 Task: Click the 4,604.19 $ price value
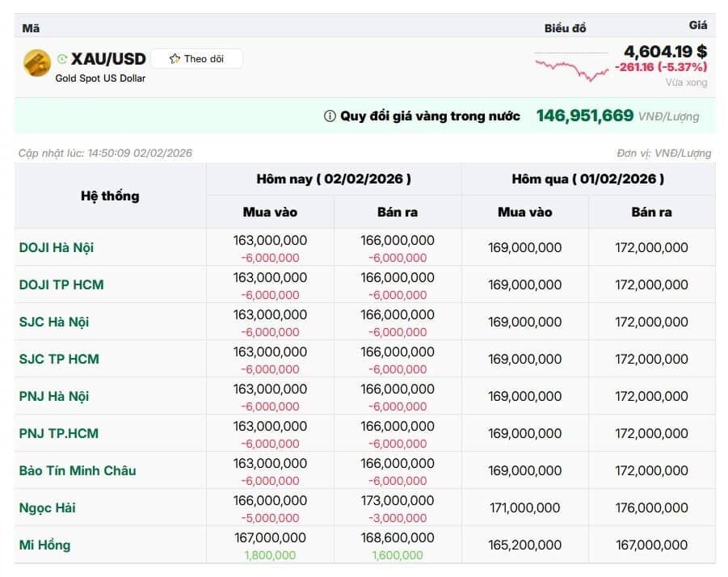click(x=665, y=51)
